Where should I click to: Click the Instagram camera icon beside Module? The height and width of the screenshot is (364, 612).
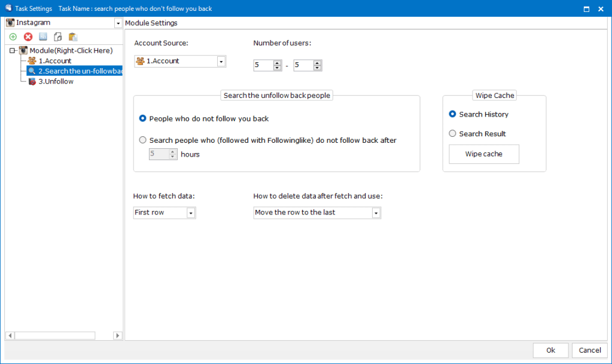(23, 51)
